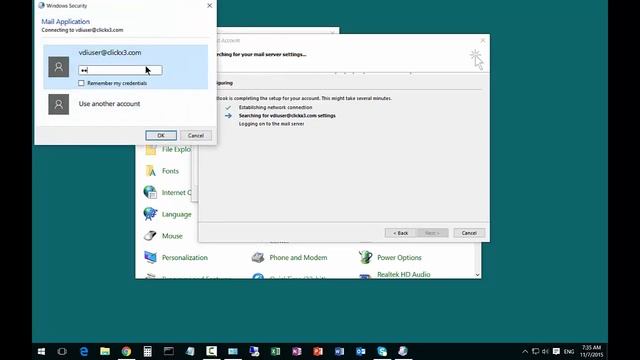Image resolution: width=640 pixels, height=360 pixels.
Task: Open the Camtasia taskbar icon
Action: tap(211, 351)
